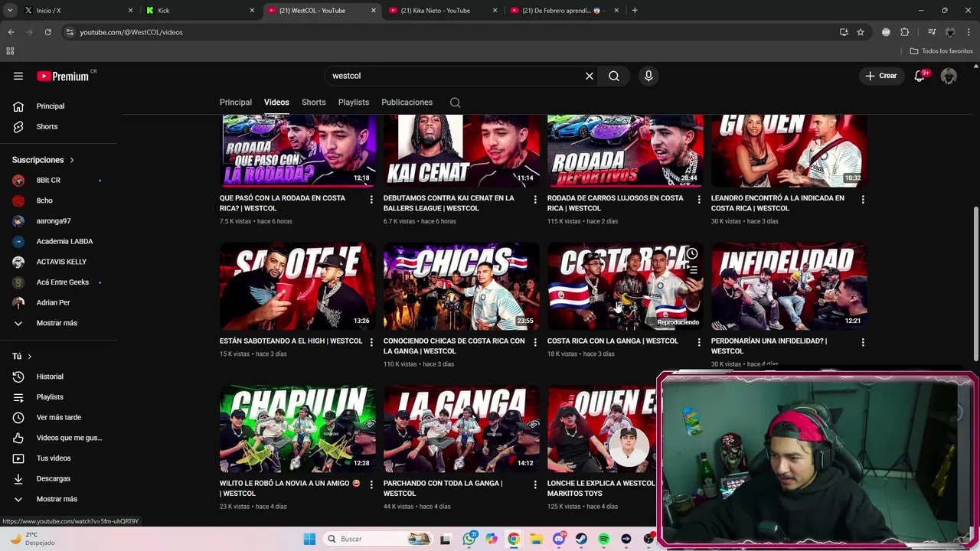Search within the WestCOL channel
The height and width of the screenshot is (551, 980).
click(x=455, y=103)
